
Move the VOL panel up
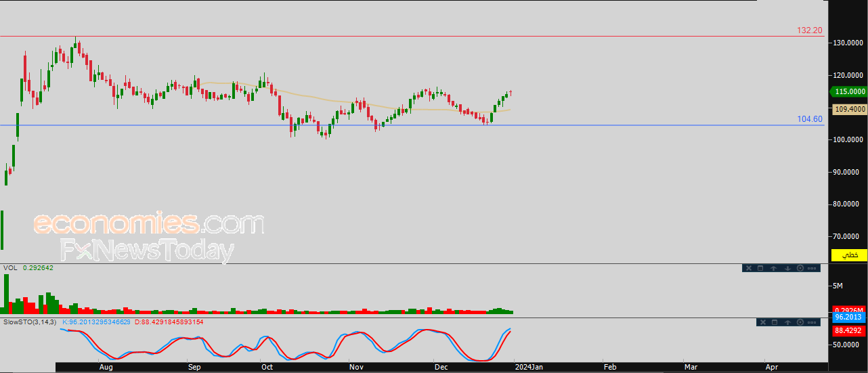pyautogui.click(x=773, y=268)
